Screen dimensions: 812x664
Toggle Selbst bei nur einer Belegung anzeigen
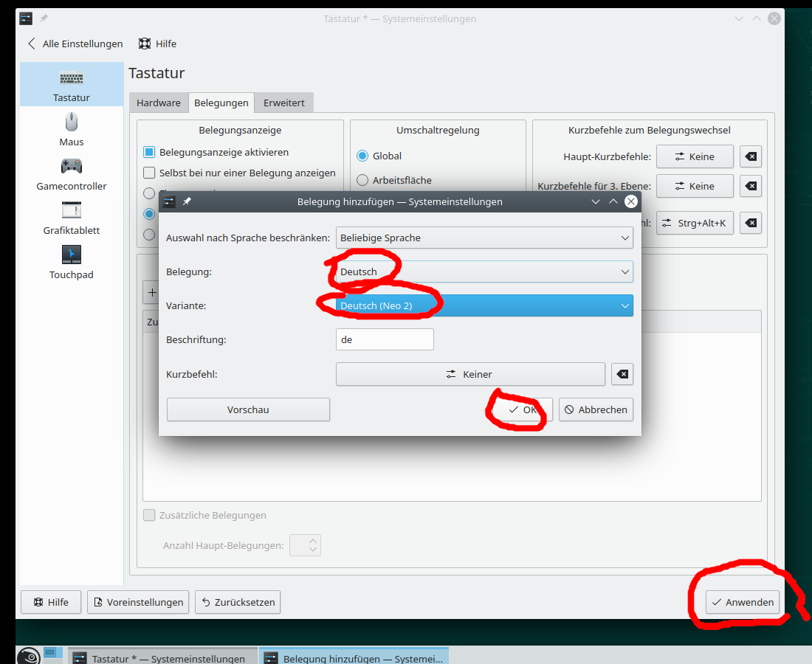[x=149, y=173]
